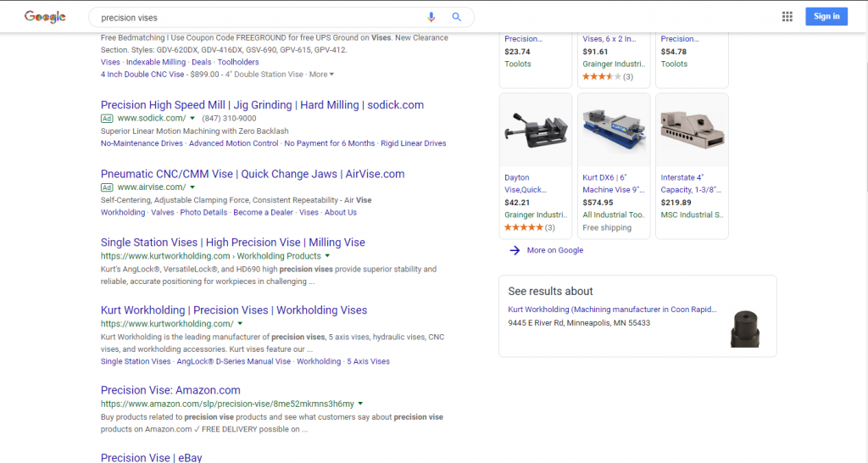Open 'Single Station Vises | High Precision Vise' result

click(233, 243)
